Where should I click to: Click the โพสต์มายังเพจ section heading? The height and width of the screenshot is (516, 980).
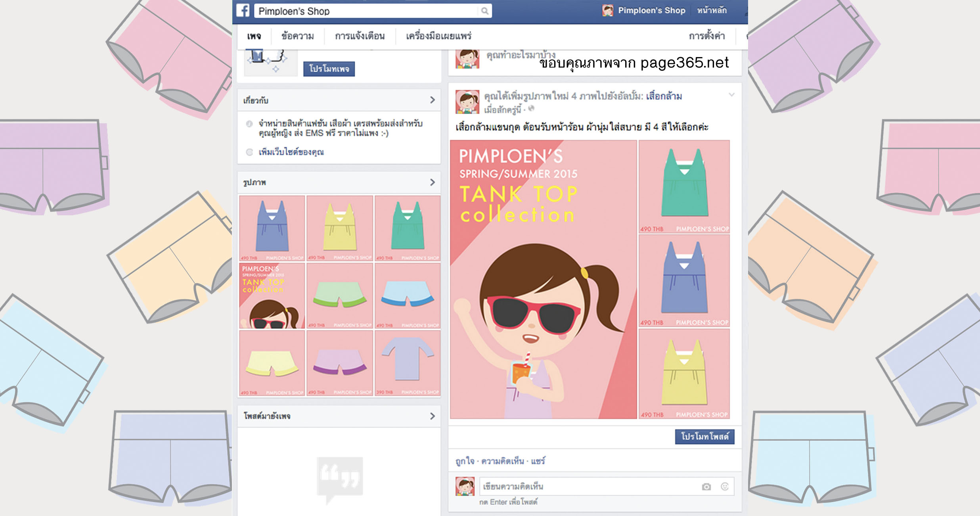(267, 416)
